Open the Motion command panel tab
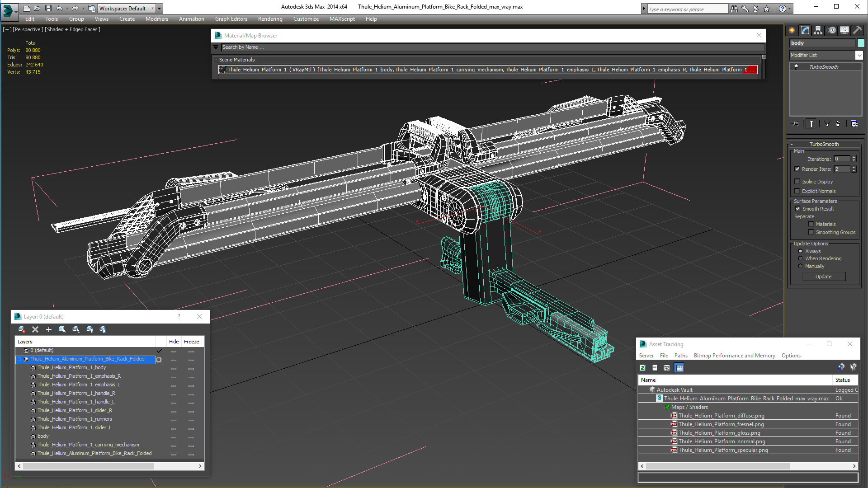 click(x=832, y=30)
